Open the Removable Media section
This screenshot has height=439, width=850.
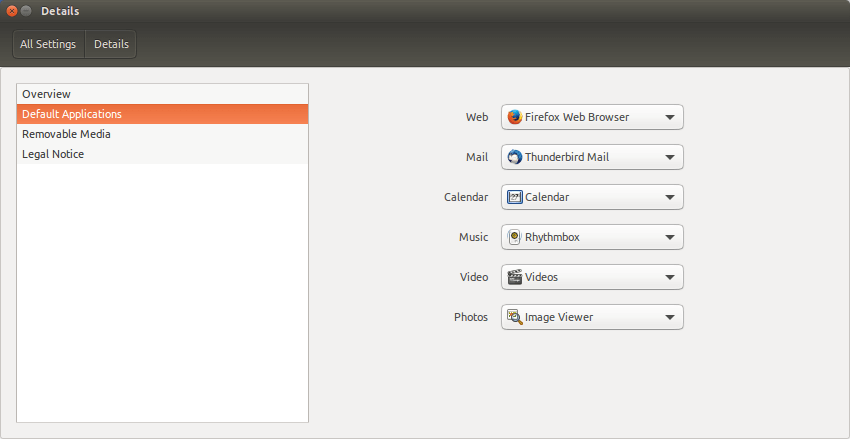point(163,134)
